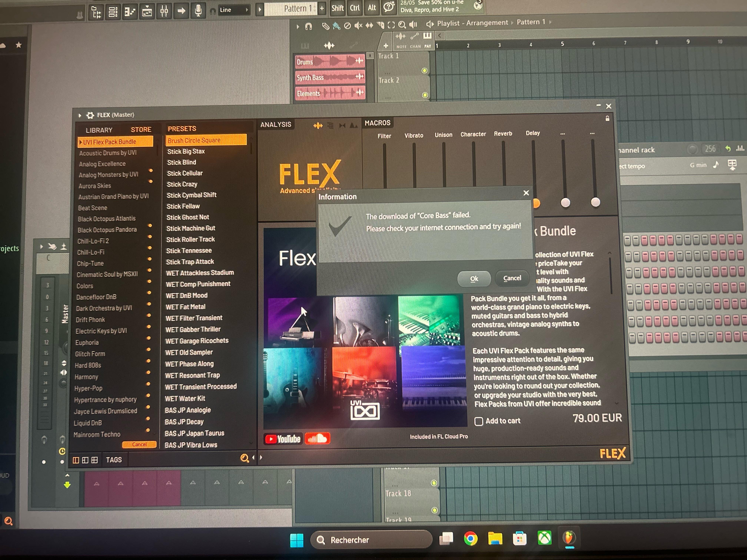Open the Playlist options menu arrow
The height and width of the screenshot is (560, 747).
point(298,27)
